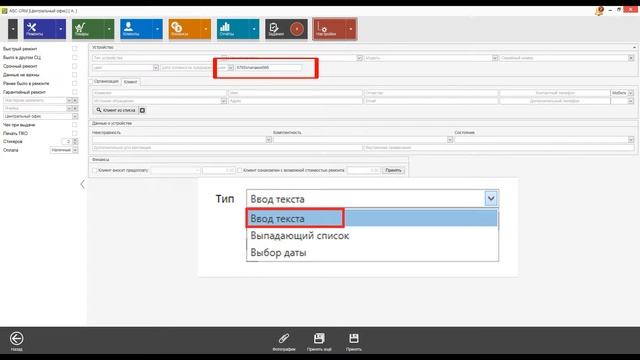Image resolution: width=640 pixels, height=360 pixels.
Task: Click the red circle on Задания tile
Action: (x=297, y=29)
